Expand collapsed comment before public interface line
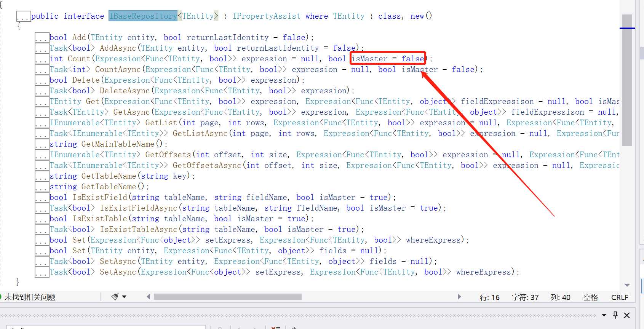 (24, 16)
